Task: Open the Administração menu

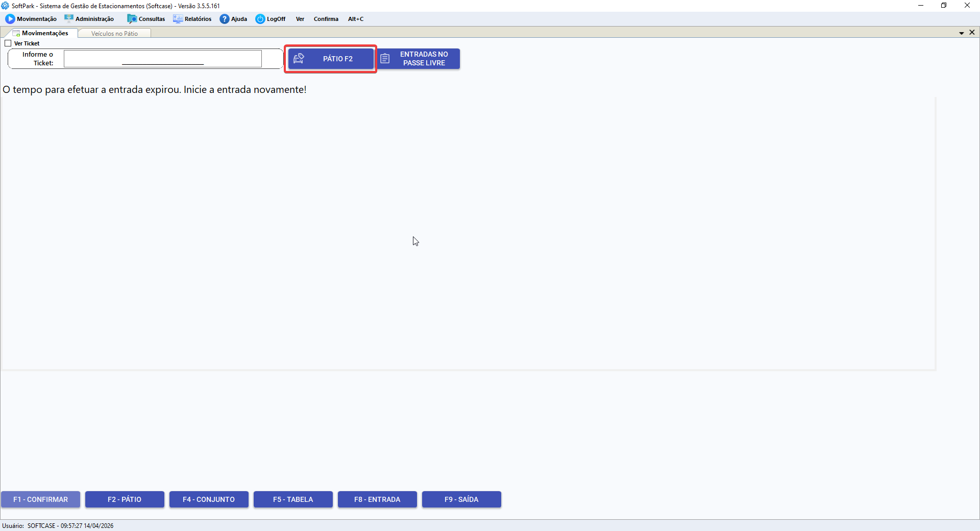Action: coord(89,19)
